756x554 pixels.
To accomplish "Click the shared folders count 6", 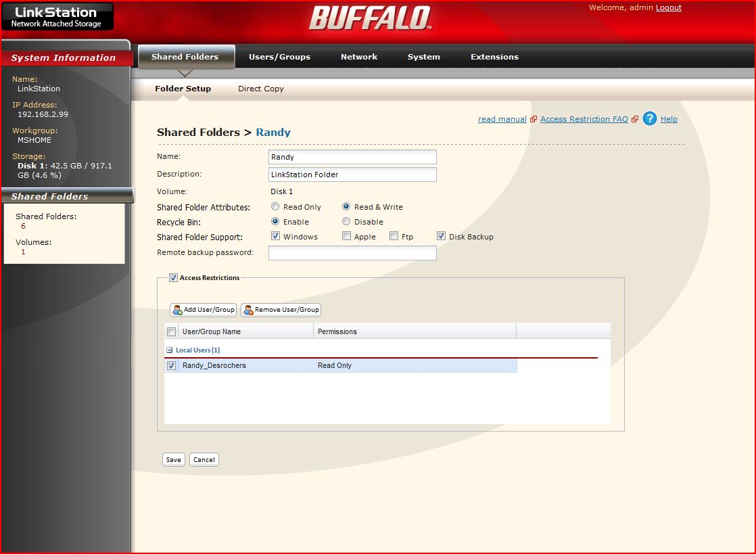I will 23,226.
